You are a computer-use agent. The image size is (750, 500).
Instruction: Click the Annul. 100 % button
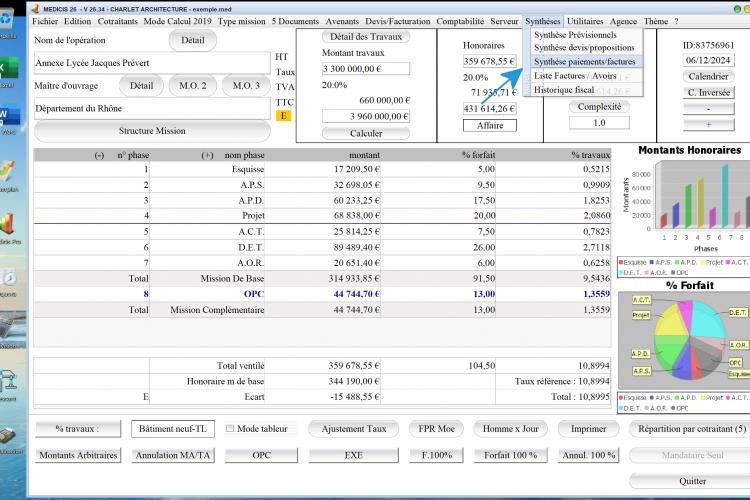(x=588, y=456)
